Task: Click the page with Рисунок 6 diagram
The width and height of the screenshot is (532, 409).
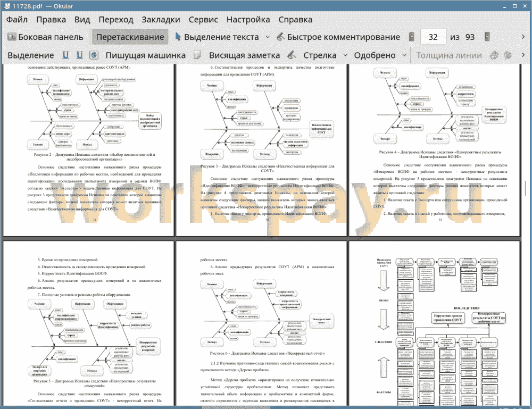Action: coord(262,323)
